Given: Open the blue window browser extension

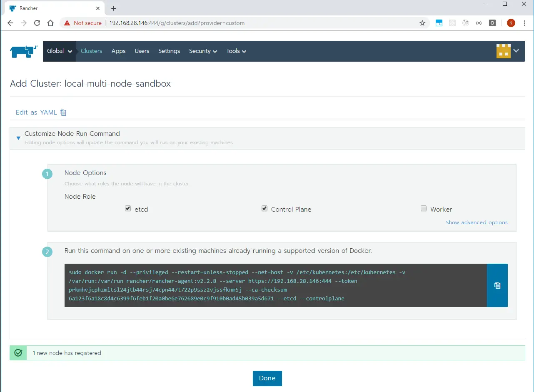Looking at the screenshot, I should tap(439, 23).
